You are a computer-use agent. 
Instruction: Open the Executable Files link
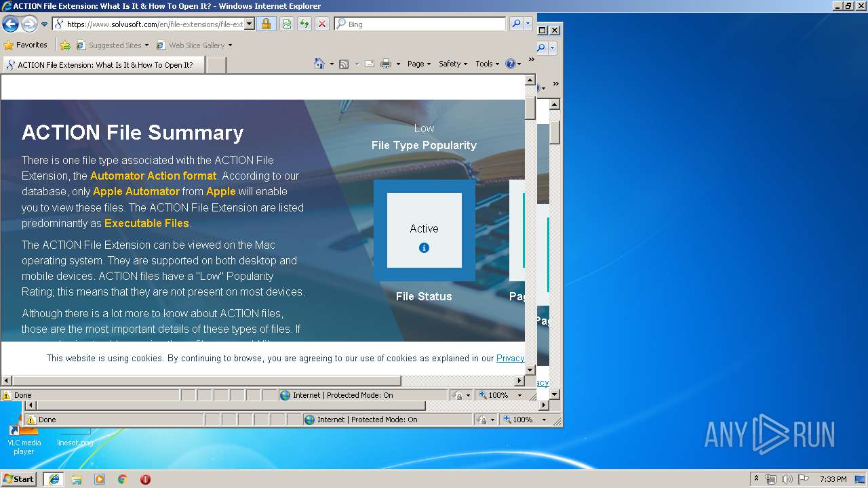(146, 223)
